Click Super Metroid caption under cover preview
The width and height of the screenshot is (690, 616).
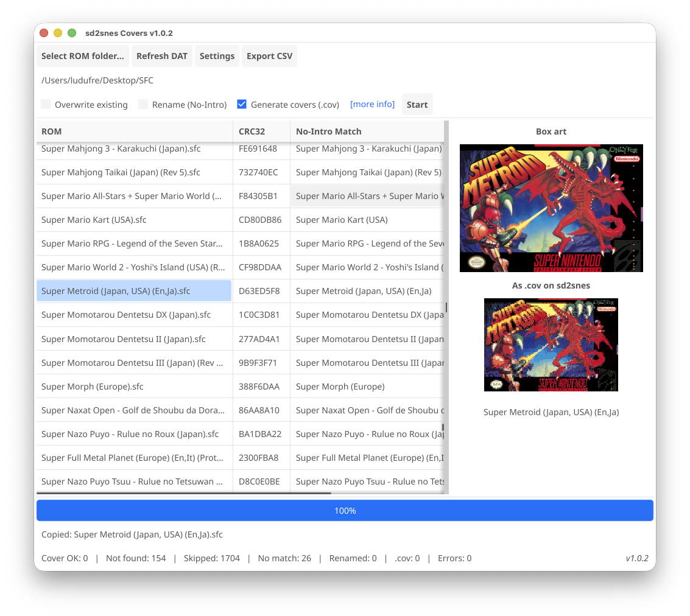(x=551, y=412)
